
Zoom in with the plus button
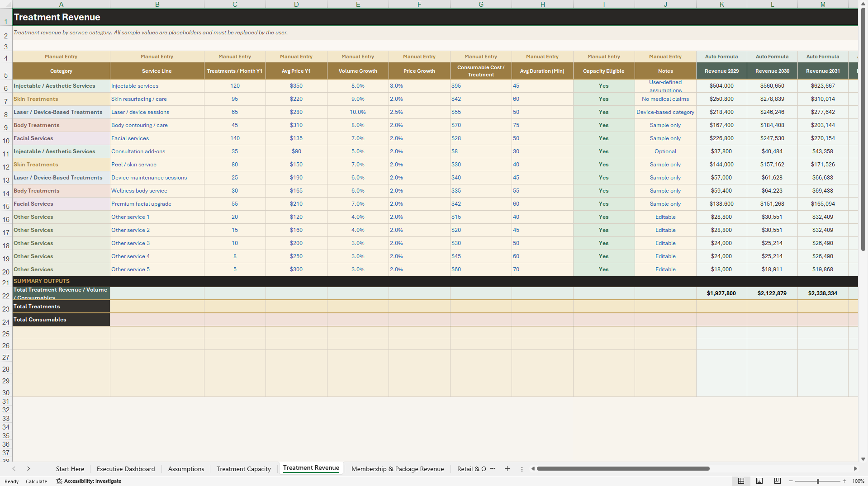[x=844, y=481]
